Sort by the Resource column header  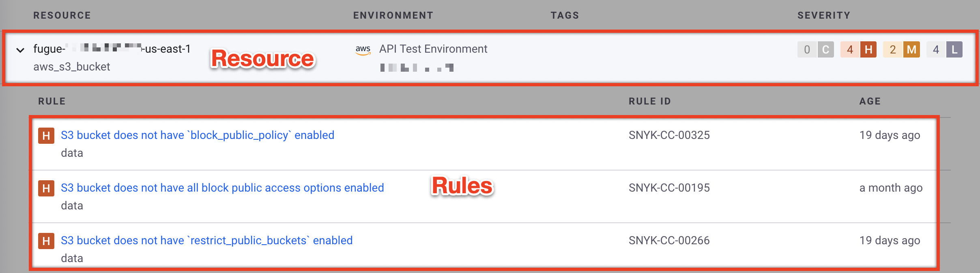62,15
